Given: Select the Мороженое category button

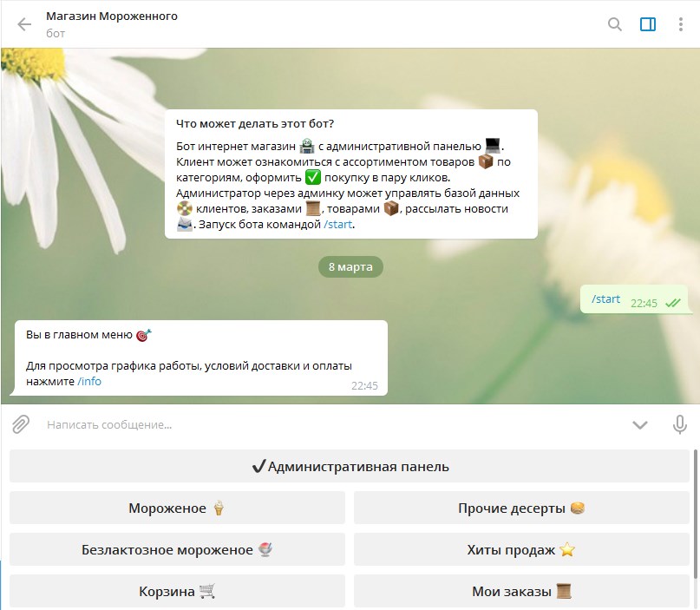Looking at the screenshot, I should point(177,508).
